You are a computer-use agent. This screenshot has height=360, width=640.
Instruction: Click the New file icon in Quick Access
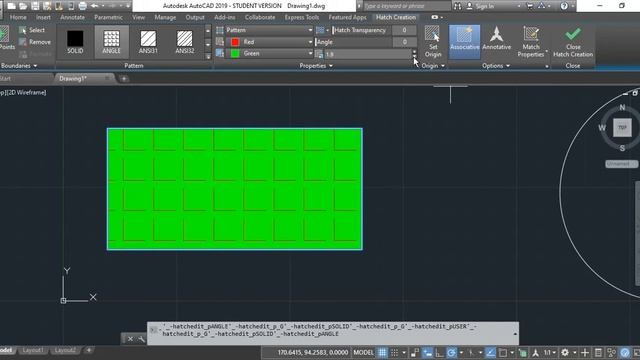coord(11,6)
